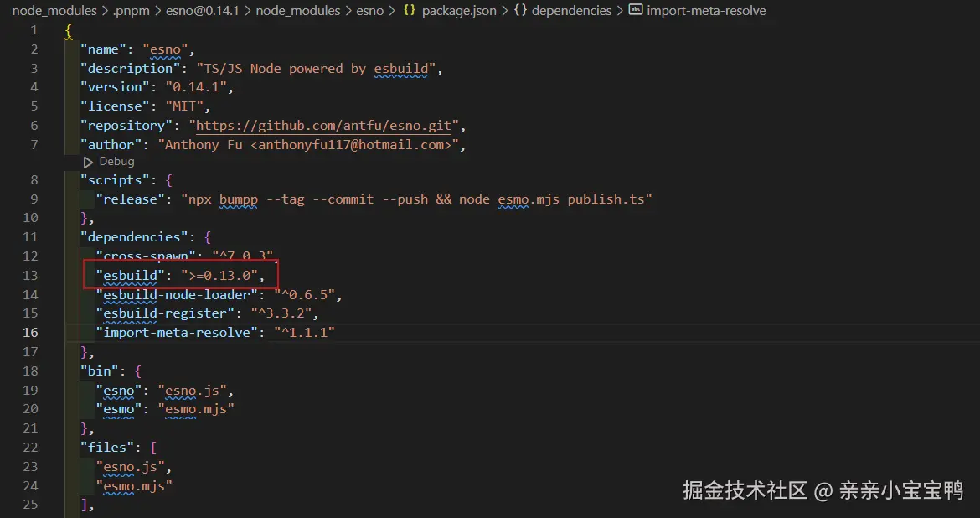Click the "bin" key text
The width and height of the screenshot is (980, 518).
click(x=100, y=371)
